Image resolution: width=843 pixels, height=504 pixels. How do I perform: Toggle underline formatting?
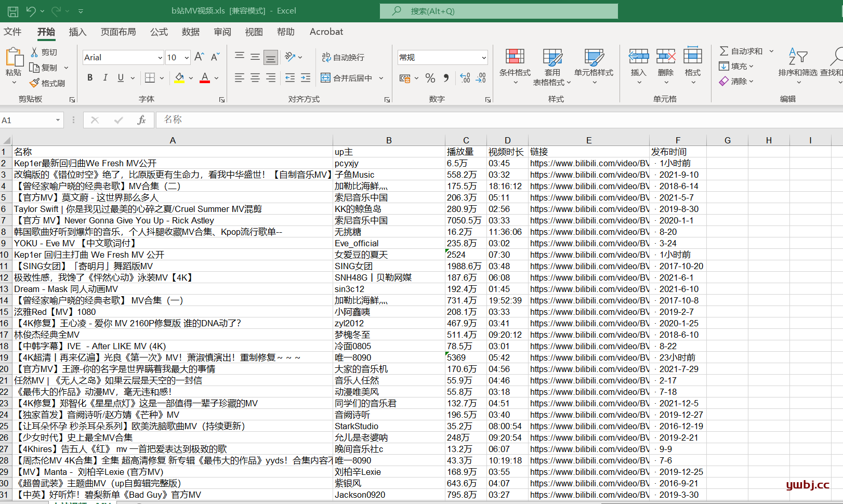point(121,78)
